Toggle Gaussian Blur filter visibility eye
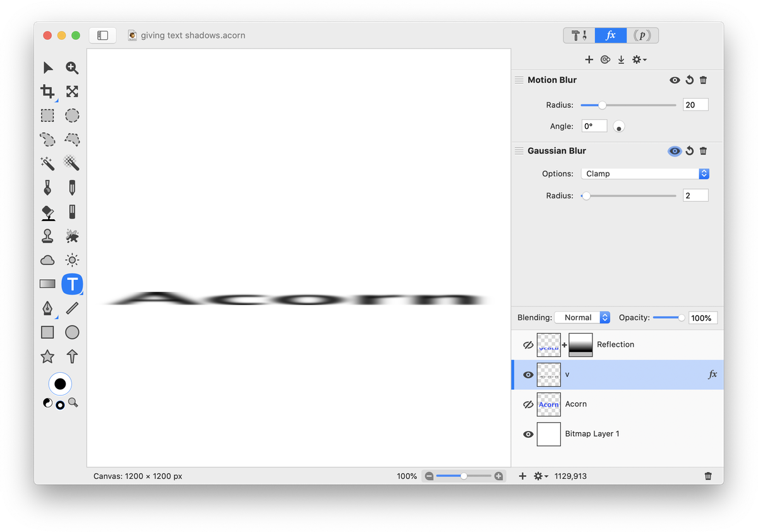 pos(675,151)
